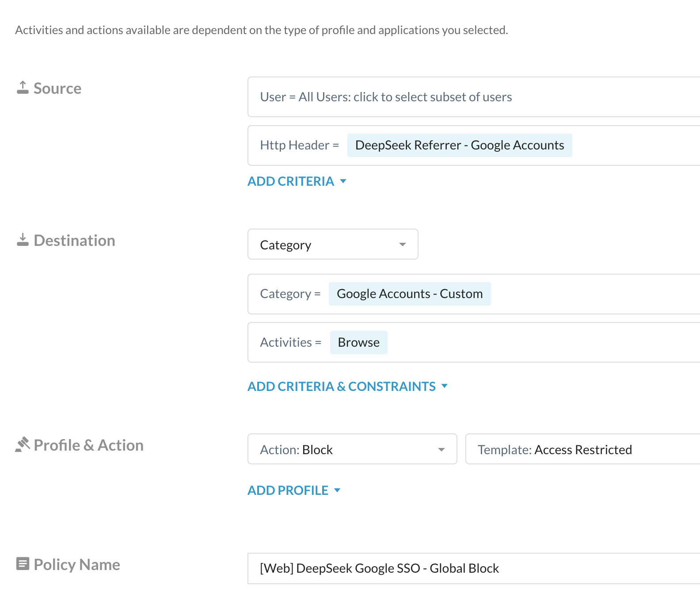Click the Destination download icon

coord(23,240)
